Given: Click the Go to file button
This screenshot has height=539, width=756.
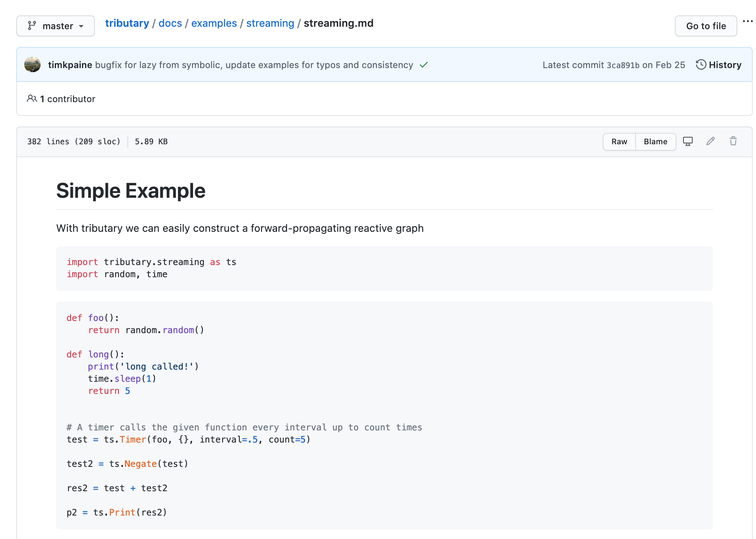Looking at the screenshot, I should [x=706, y=26].
